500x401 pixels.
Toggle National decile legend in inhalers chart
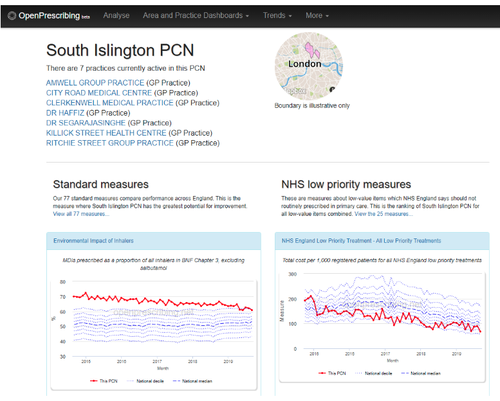(145, 381)
